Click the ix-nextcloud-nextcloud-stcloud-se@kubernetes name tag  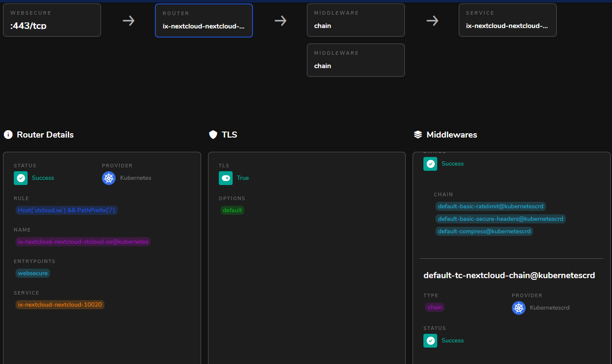(83, 242)
